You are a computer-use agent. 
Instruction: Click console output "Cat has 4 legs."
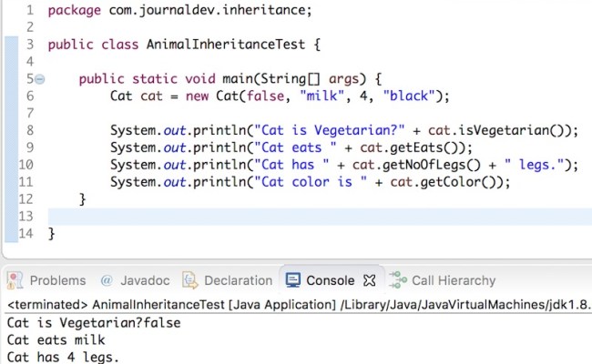63,357
